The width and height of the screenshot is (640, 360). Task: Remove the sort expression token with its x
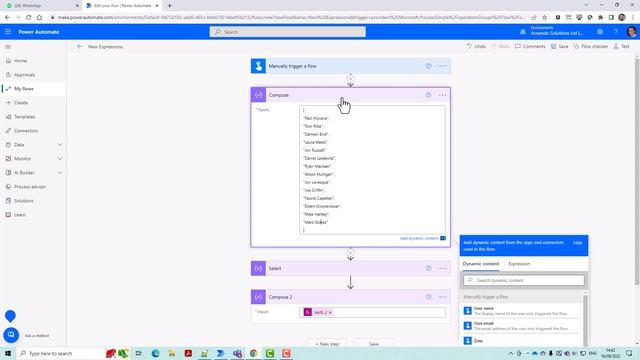point(330,313)
